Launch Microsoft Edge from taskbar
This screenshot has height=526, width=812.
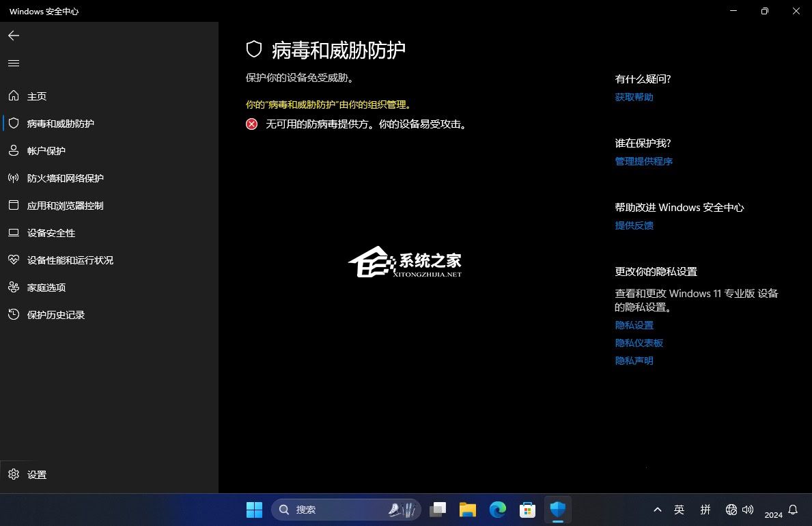(x=498, y=510)
